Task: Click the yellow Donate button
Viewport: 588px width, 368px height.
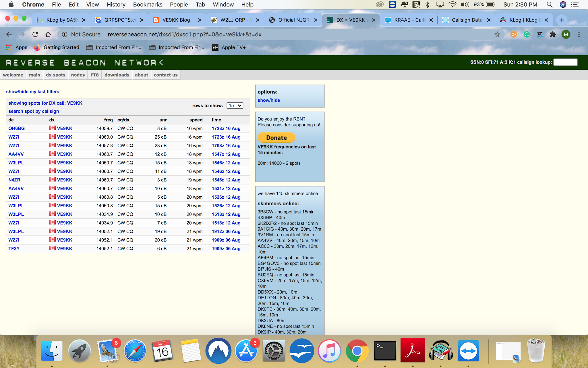Action: coord(276,138)
